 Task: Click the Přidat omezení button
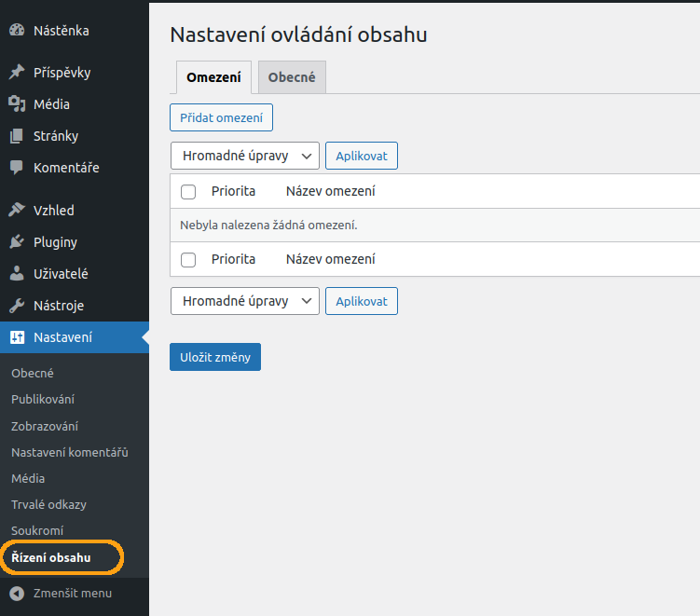222,117
